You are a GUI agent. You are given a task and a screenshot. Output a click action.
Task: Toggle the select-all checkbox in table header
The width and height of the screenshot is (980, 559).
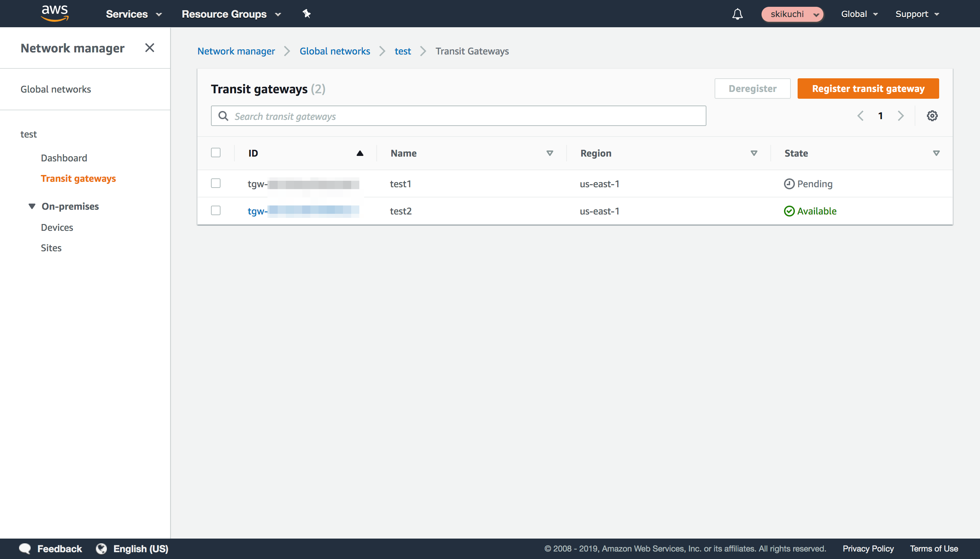[x=216, y=153]
